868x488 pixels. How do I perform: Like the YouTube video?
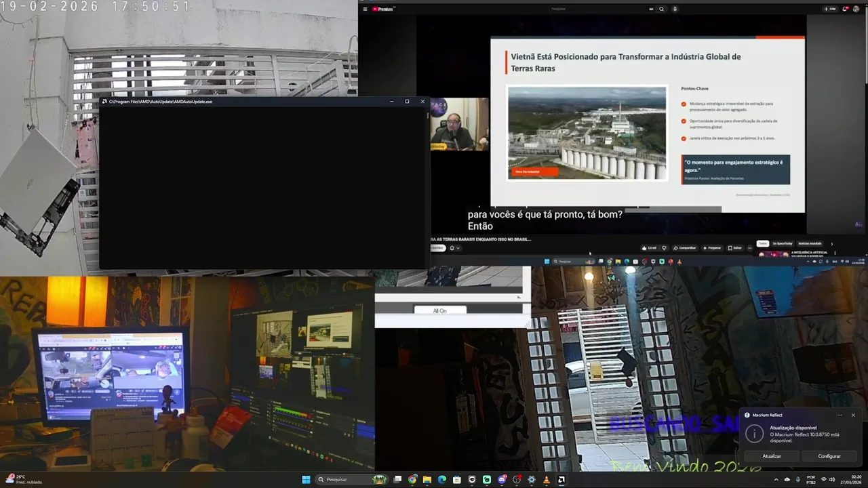pyautogui.click(x=649, y=248)
